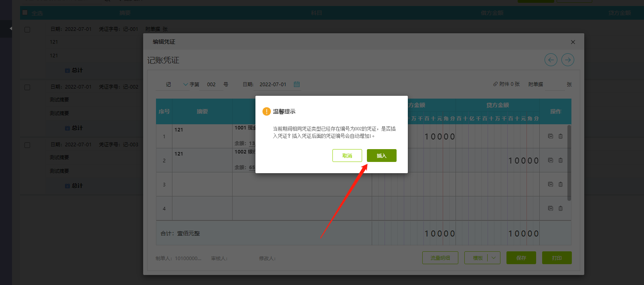Delete row 2 using the trash icon
Image resolution: width=644 pixels, height=285 pixels.
(561, 160)
